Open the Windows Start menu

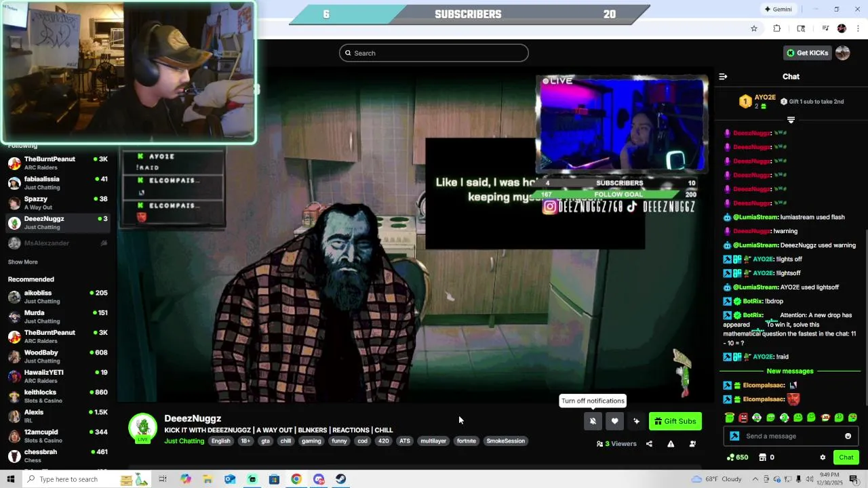click(x=11, y=479)
